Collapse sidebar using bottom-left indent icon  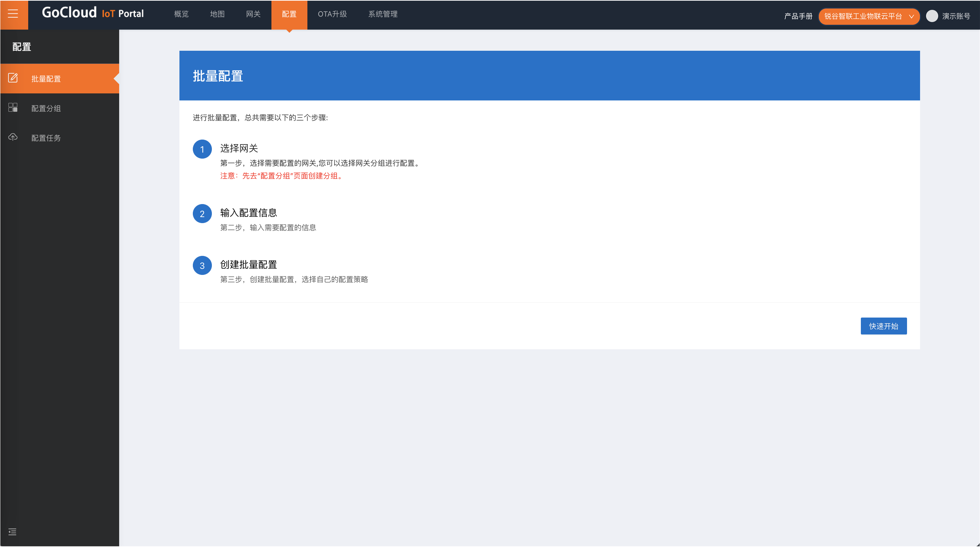pos(12,531)
